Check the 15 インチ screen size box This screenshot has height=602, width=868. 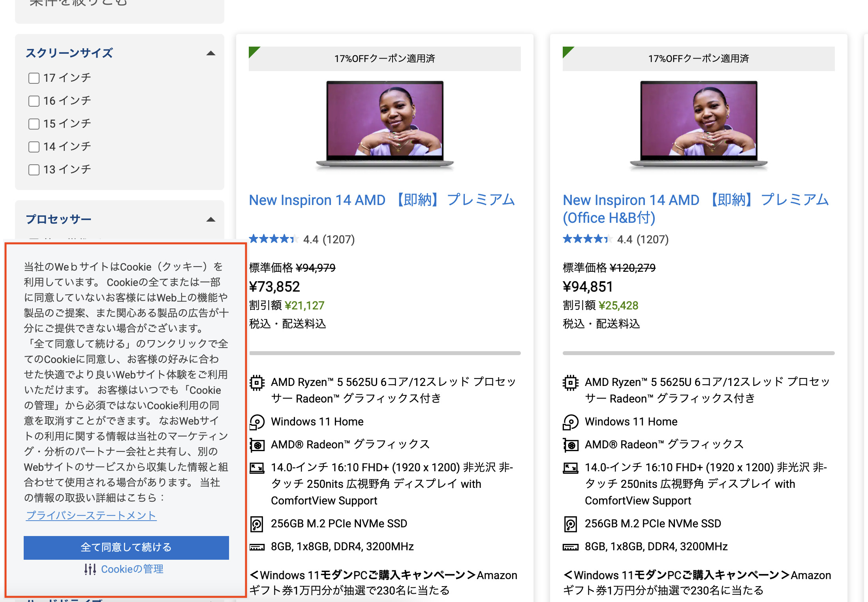coord(34,124)
